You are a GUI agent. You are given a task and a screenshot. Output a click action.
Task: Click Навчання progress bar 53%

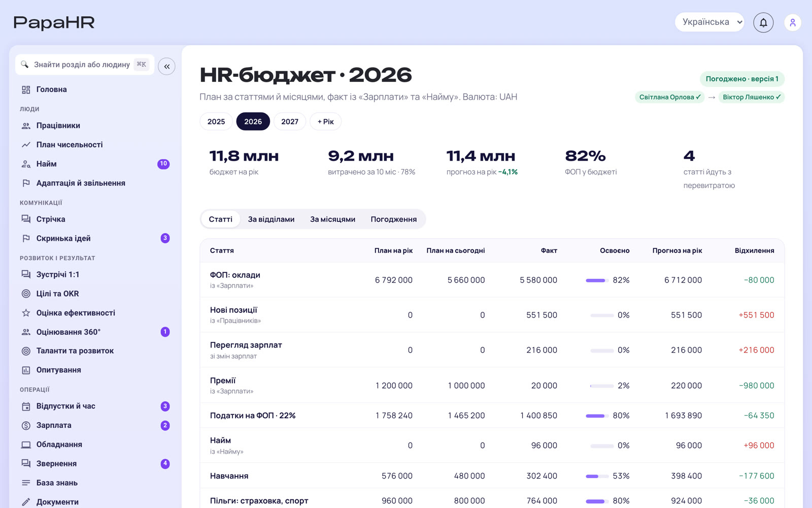[597, 476]
